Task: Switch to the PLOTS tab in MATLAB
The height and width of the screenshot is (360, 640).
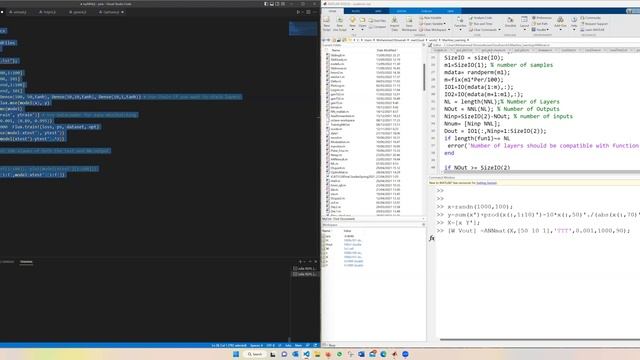Action: click(356, 11)
